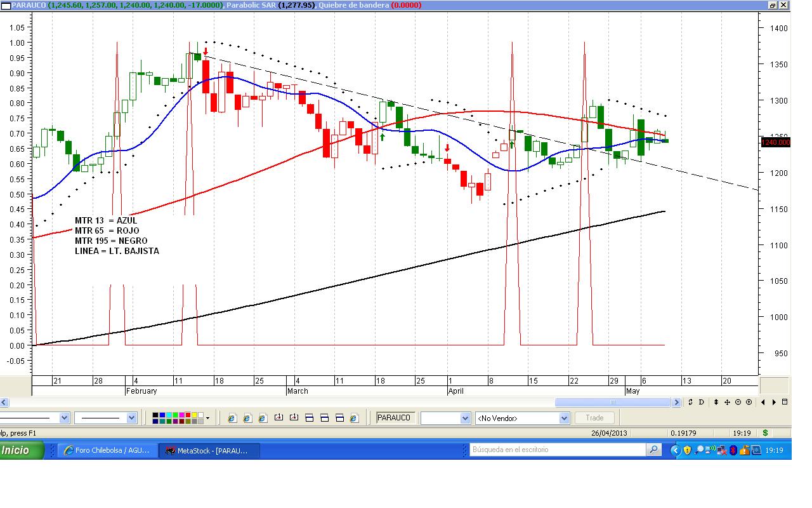Click the first small chart-window icon in toolbar

pyautogui.click(x=278, y=417)
